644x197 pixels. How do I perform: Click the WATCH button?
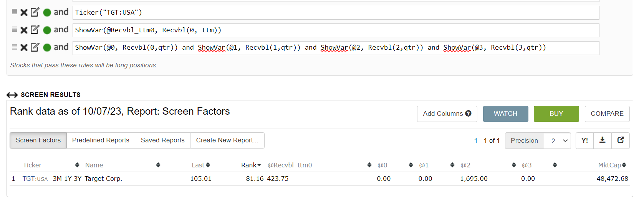point(505,114)
